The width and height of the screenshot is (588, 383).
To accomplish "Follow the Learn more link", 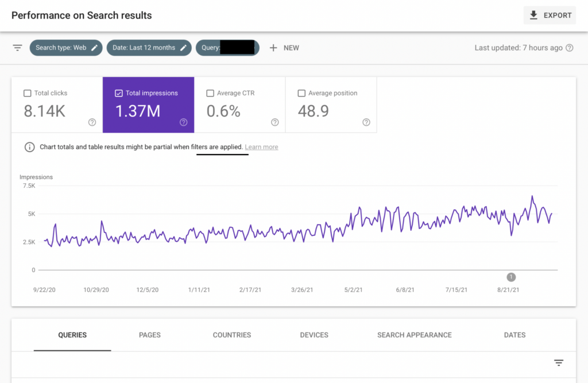I will point(261,147).
